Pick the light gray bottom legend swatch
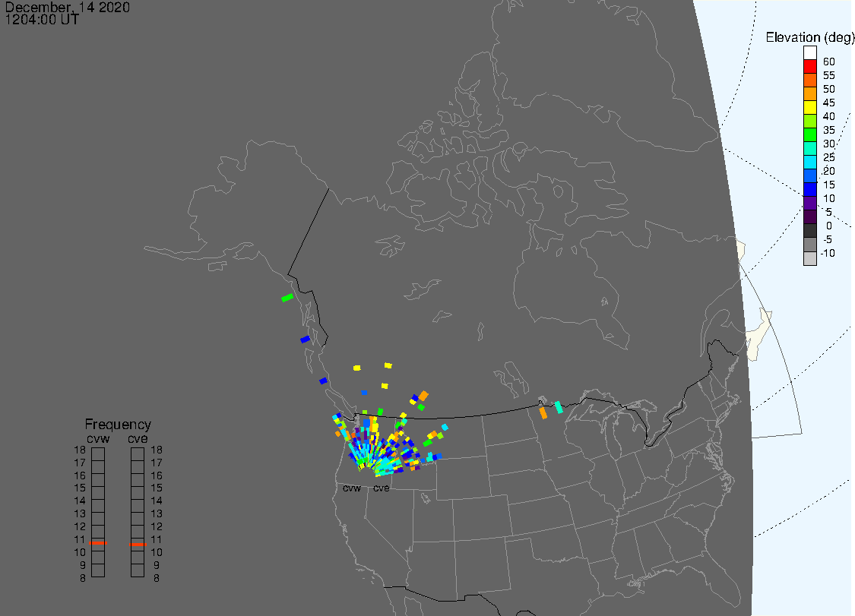The height and width of the screenshot is (616, 855). coord(809,258)
